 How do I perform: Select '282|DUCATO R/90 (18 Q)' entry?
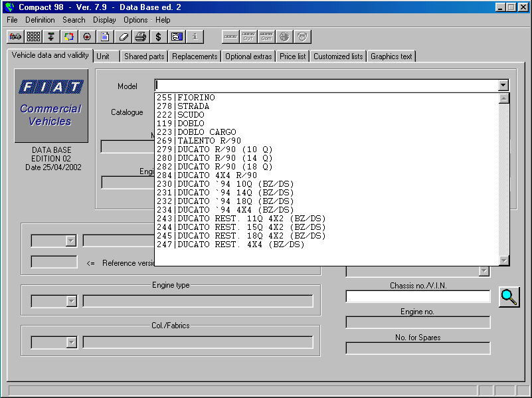pyautogui.click(x=327, y=167)
